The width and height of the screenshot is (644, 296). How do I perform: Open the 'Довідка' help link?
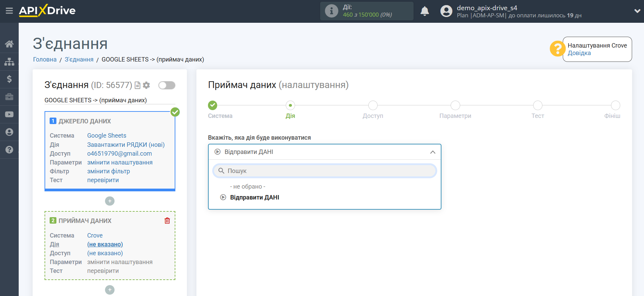click(579, 53)
